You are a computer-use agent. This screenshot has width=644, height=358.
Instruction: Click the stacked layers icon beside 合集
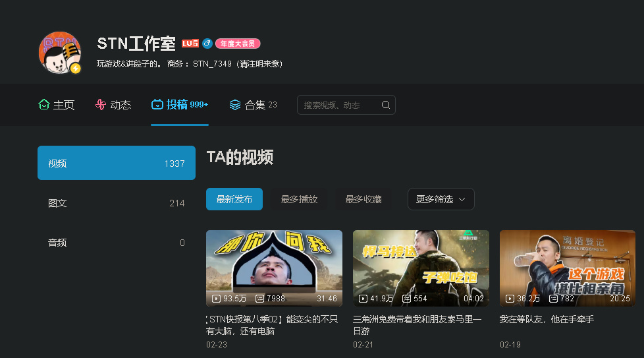(235, 105)
